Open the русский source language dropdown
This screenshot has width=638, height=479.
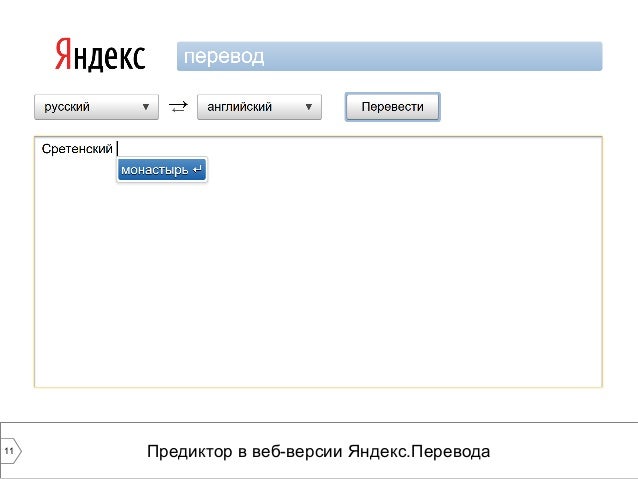[x=96, y=107]
